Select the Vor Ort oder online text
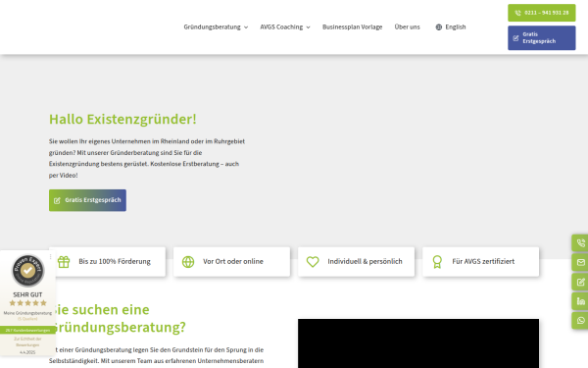The width and height of the screenshot is (588, 368). click(x=233, y=261)
